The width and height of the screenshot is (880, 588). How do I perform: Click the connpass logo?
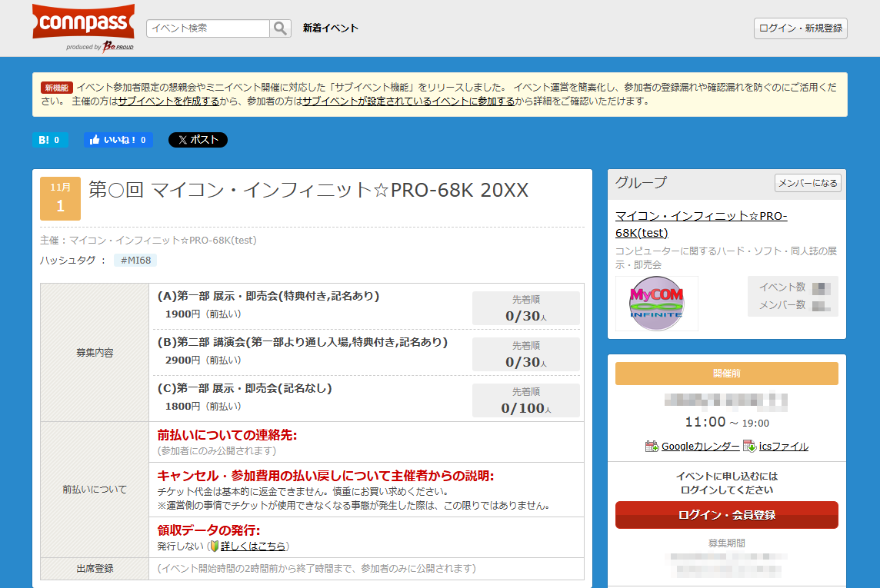(x=82, y=21)
